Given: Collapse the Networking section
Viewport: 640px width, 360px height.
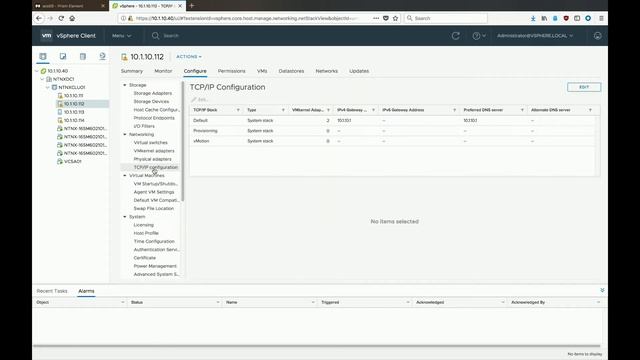Looking at the screenshot, I should (x=125, y=134).
